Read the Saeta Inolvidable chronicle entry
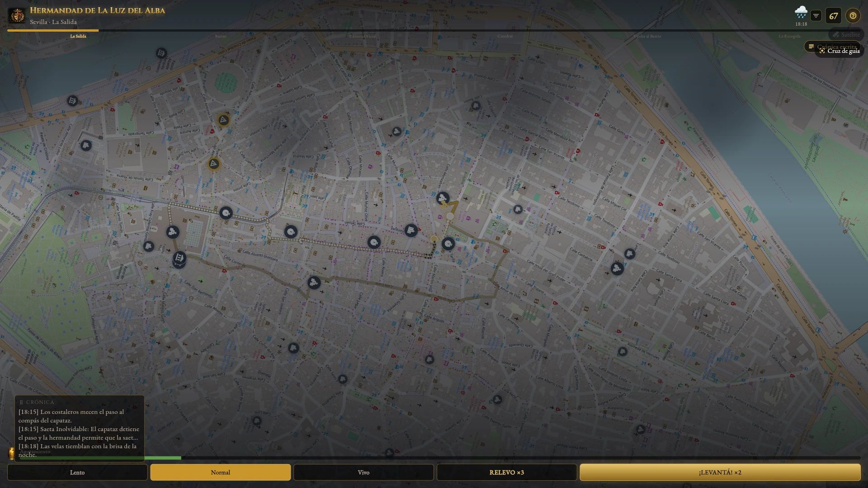The height and width of the screenshot is (488, 868). point(79,433)
